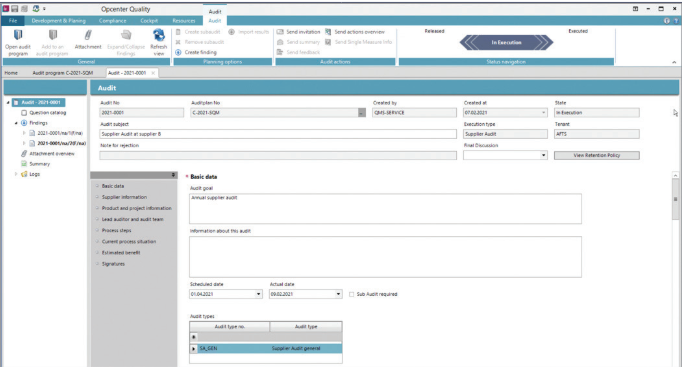Open the Created at date dropdown
This screenshot has height=367, width=682.
click(543, 113)
